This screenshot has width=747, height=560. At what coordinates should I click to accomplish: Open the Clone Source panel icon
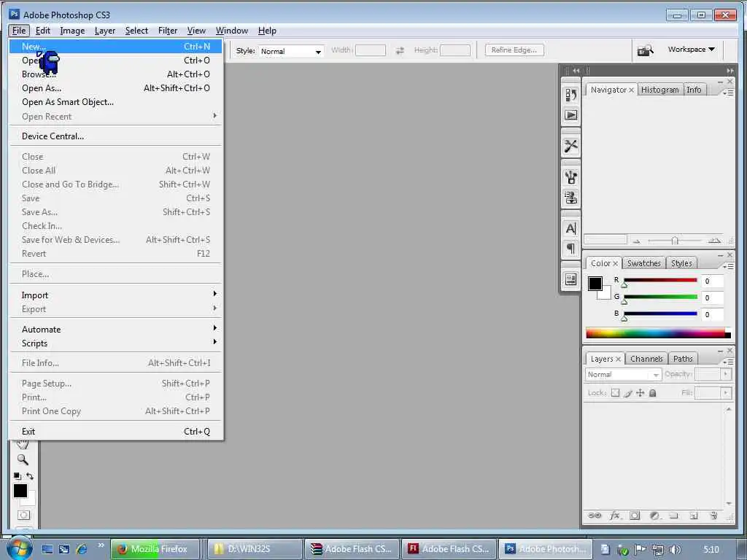point(570,197)
